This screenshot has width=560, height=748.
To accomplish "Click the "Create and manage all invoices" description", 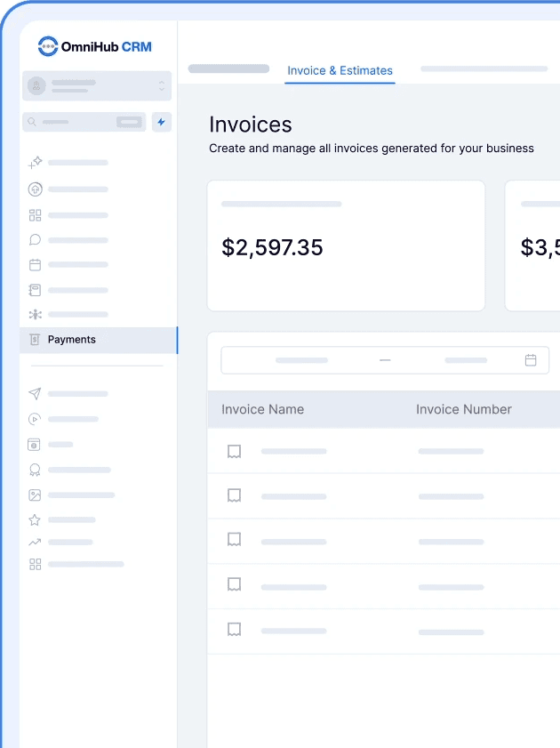I will point(372,149).
